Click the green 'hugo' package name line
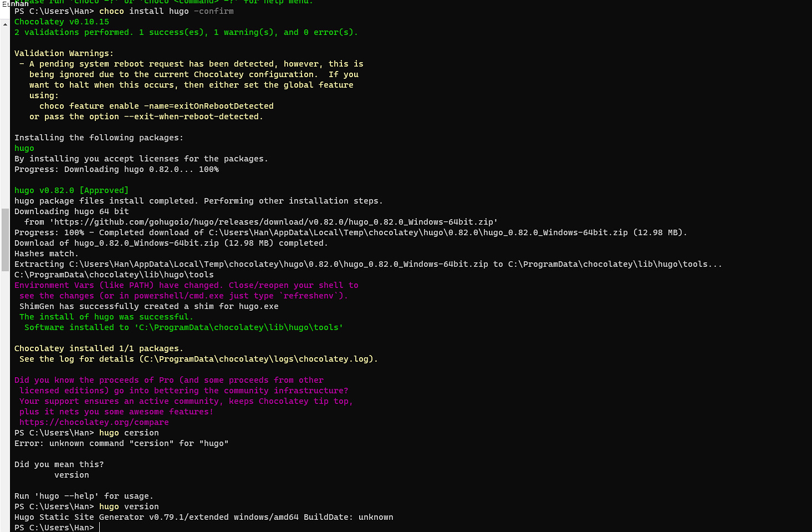The width and height of the screenshot is (812, 532). (24, 148)
